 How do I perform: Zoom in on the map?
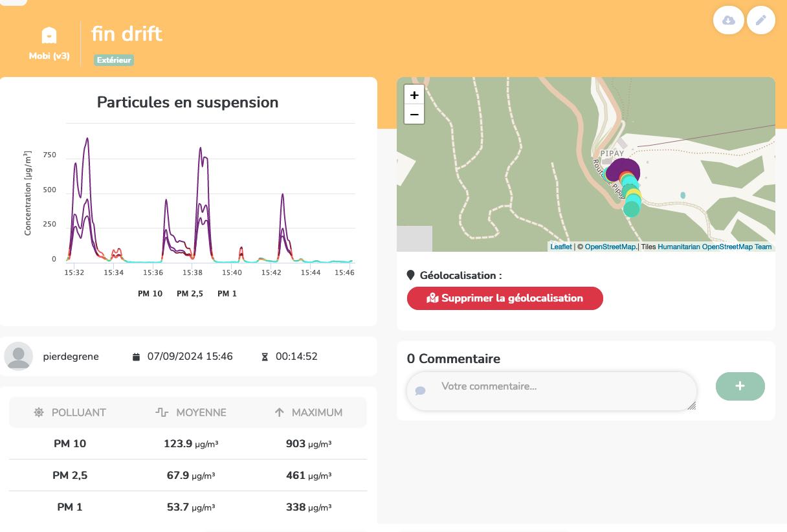414,95
